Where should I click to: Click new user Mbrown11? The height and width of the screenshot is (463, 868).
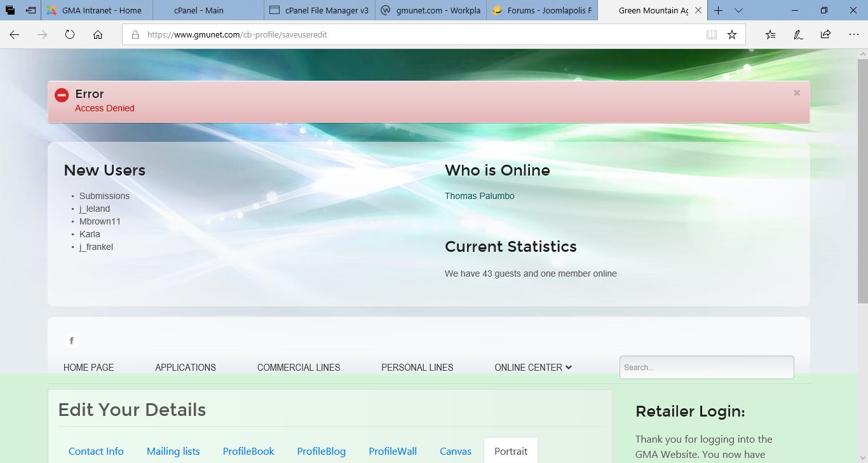100,221
